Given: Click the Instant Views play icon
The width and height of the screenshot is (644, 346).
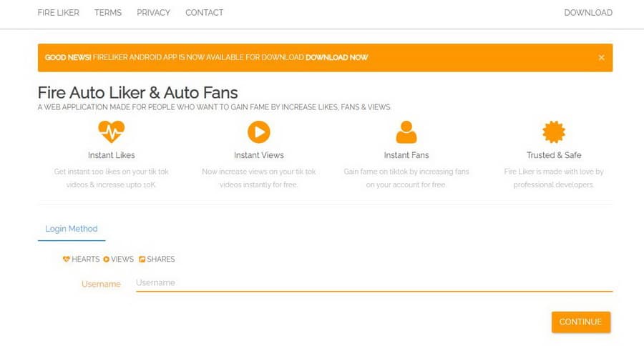Looking at the screenshot, I should pyautogui.click(x=259, y=132).
